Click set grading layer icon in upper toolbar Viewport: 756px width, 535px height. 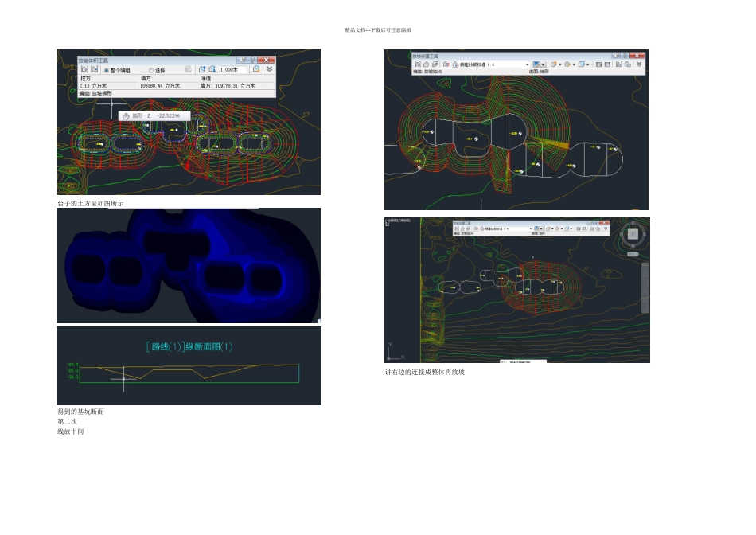tap(435, 64)
